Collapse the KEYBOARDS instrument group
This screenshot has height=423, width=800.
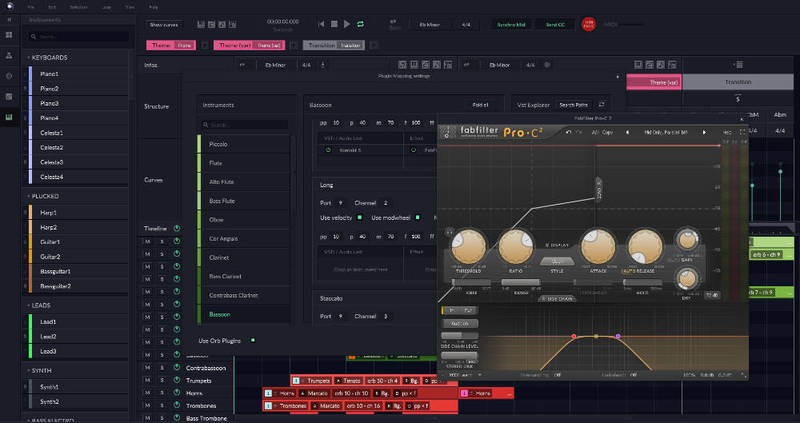click(x=27, y=59)
